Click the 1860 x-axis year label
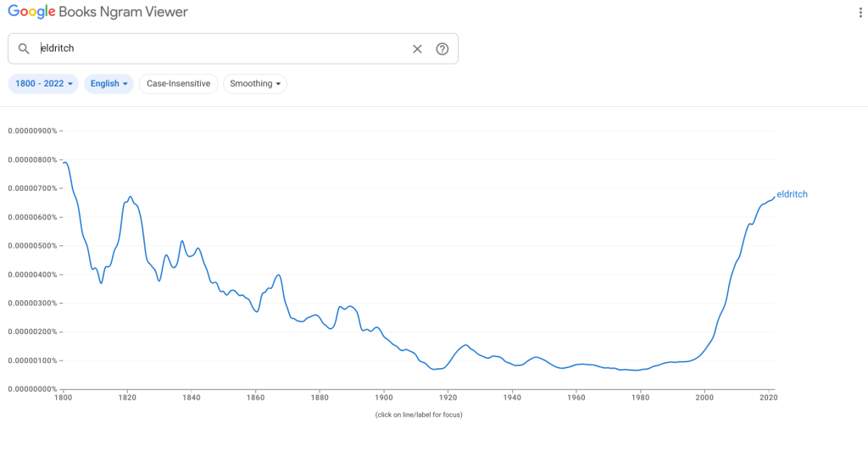Image resolution: width=868 pixels, height=452 pixels. (256, 397)
